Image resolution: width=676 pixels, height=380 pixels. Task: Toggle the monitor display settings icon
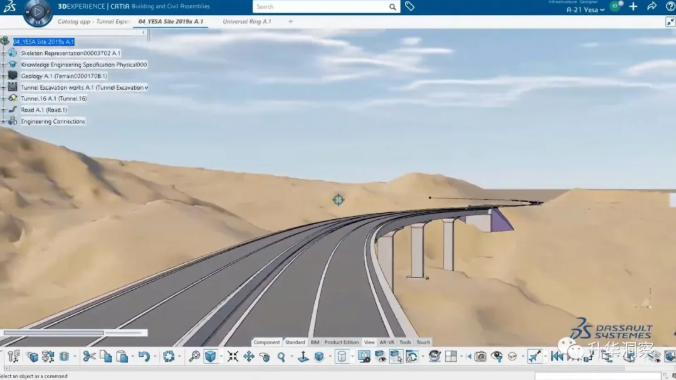click(364, 356)
